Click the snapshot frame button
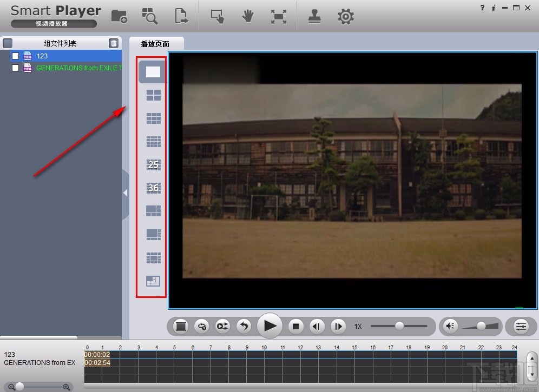Viewport: 539px width, 392px height. coord(181,326)
